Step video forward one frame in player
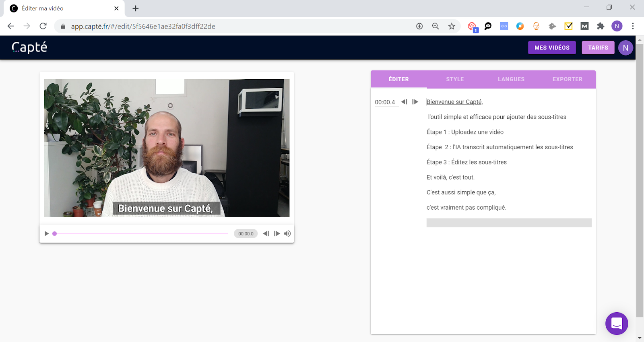The height and width of the screenshot is (342, 644). [277, 233]
